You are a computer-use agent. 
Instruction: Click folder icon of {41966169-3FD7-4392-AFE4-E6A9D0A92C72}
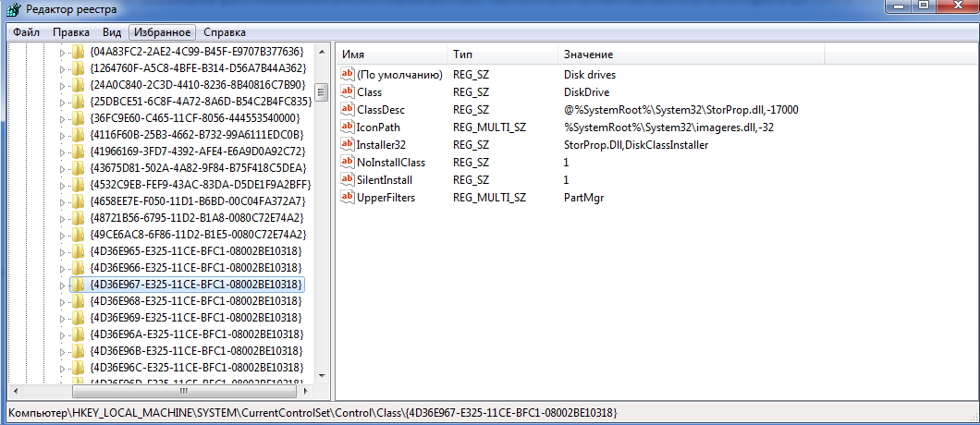78,152
